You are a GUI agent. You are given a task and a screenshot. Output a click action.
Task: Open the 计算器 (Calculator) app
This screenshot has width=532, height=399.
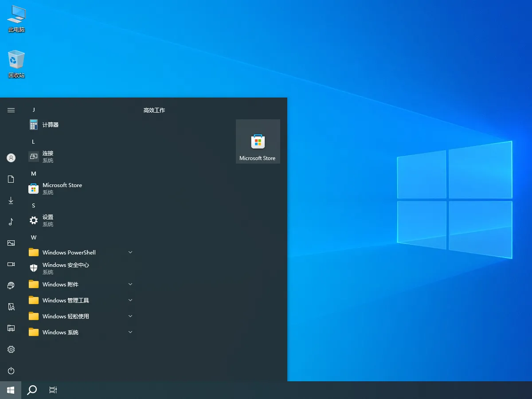tap(51, 125)
